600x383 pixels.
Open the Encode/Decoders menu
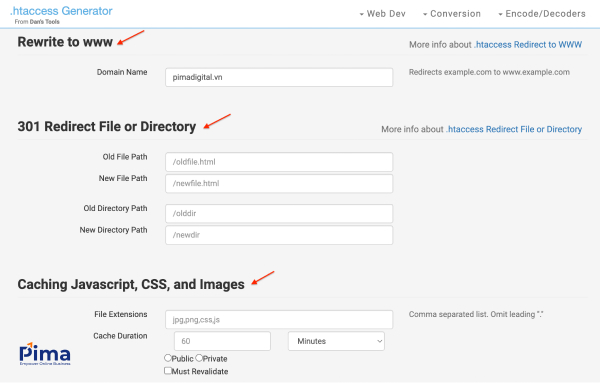click(541, 14)
